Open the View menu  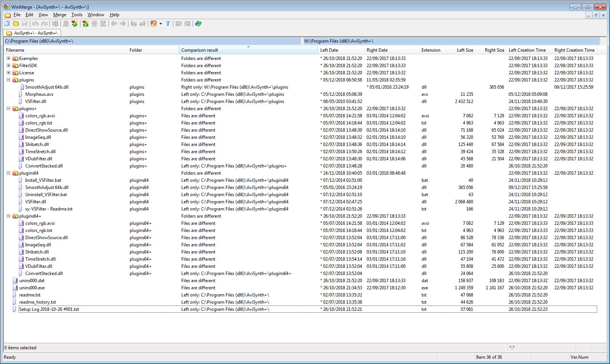tap(43, 15)
